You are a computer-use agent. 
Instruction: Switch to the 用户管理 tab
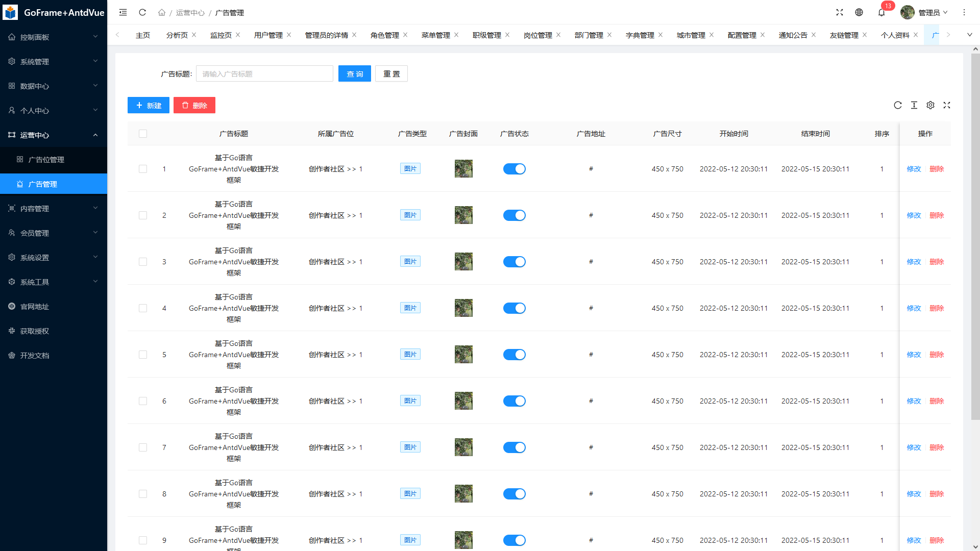[268, 35]
